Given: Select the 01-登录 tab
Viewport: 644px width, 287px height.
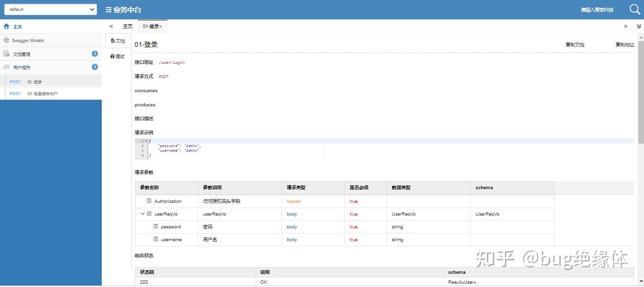Looking at the screenshot, I should [x=150, y=27].
